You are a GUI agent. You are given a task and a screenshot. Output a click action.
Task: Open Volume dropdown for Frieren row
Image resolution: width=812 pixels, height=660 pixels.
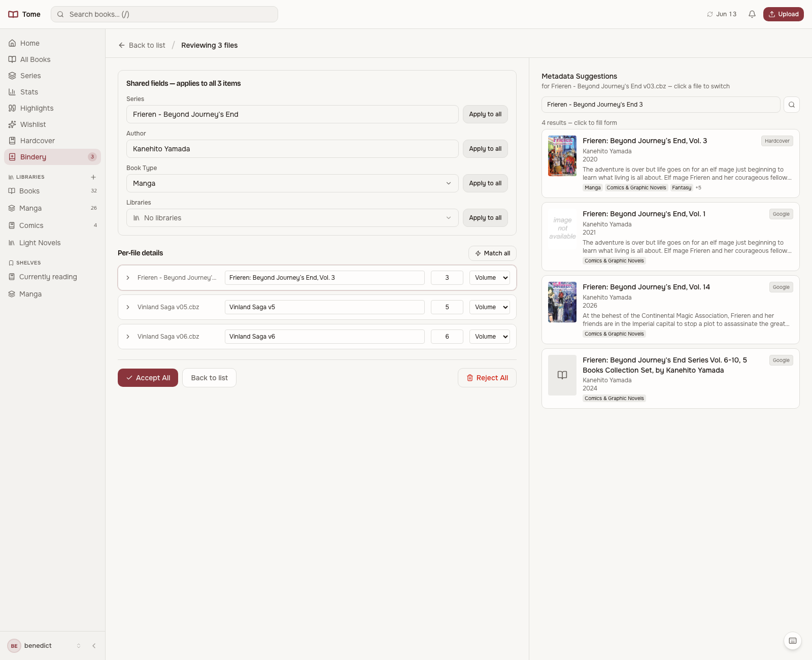pyautogui.click(x=490, y=278)
